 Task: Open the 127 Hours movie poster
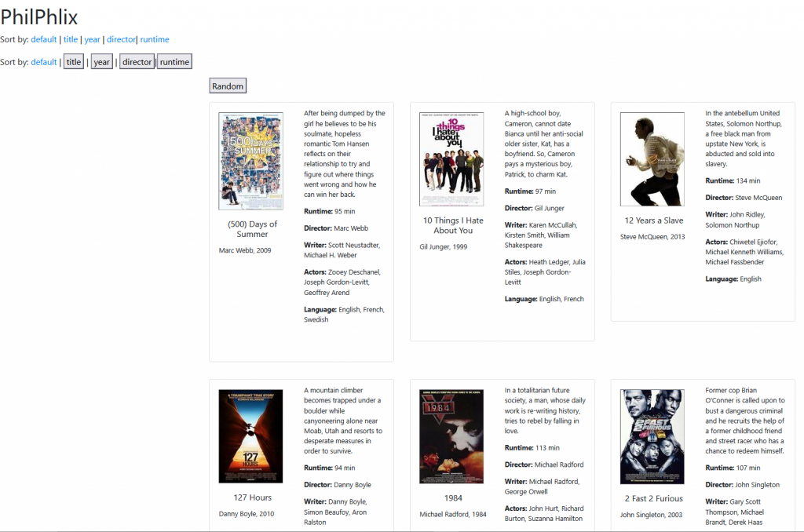[x=250, y=436]
